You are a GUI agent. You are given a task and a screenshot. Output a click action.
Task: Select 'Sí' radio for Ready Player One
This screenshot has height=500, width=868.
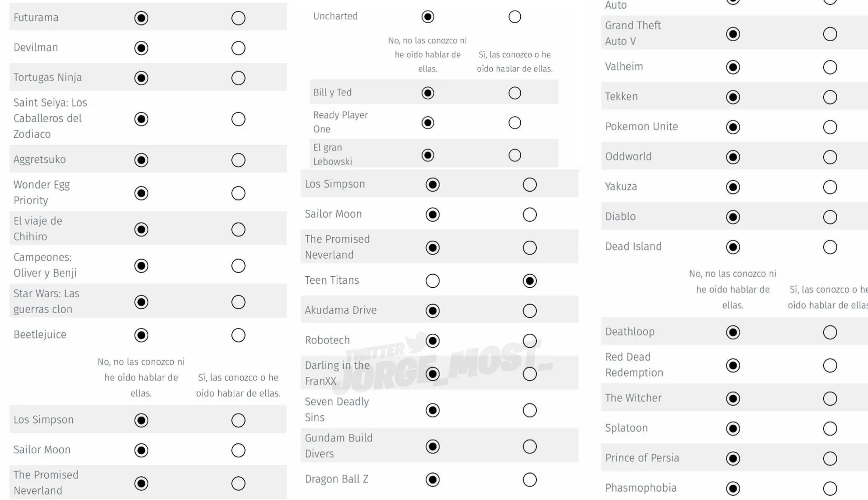[515, 123]
